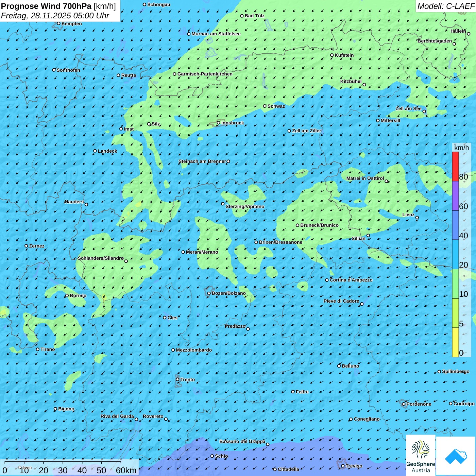Click the 'Bad Tölz' label

tap(254, 16)
